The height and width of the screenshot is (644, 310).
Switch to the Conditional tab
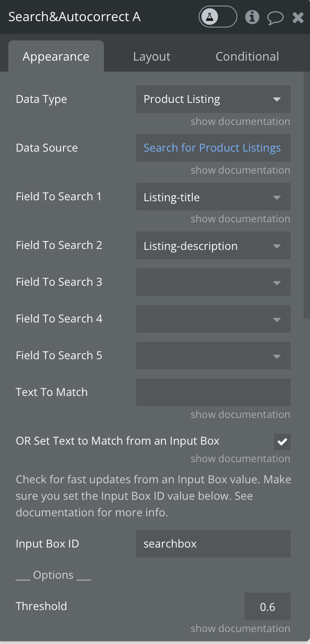247,56
